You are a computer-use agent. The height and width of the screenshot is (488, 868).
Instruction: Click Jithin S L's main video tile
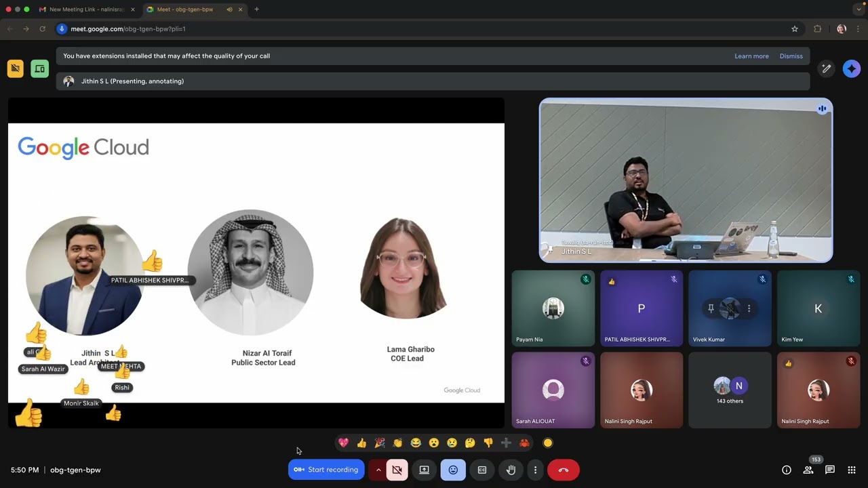pyautogui.click(x=686, y=180)
